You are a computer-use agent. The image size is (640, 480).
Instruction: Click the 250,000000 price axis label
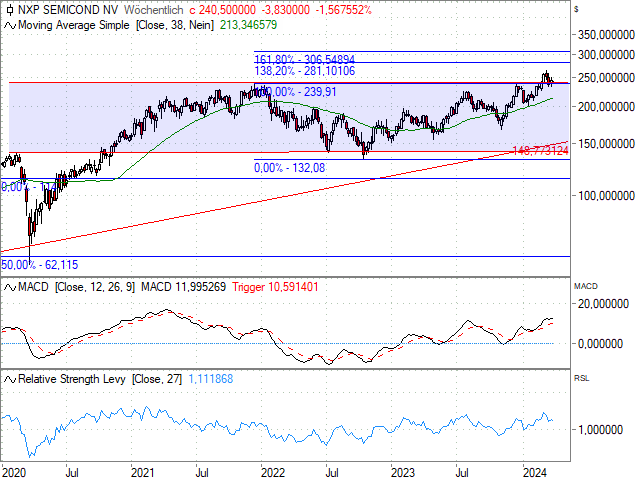click(607, 78)
